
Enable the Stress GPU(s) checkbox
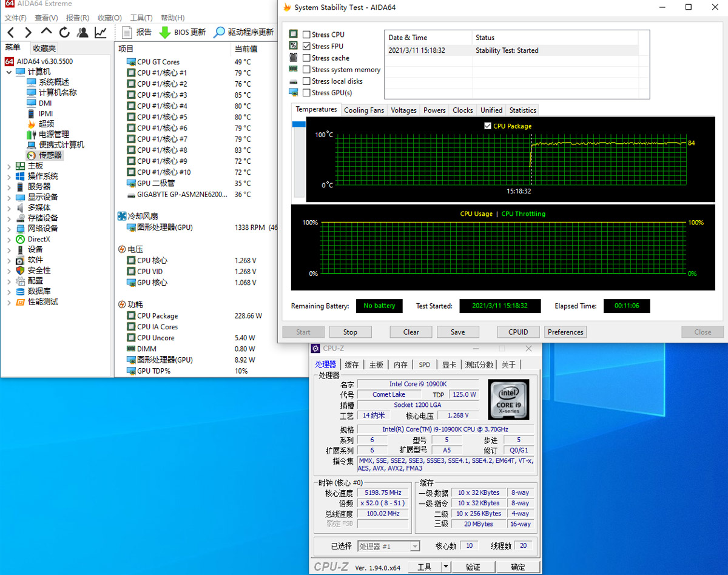[x=306, y=93]
